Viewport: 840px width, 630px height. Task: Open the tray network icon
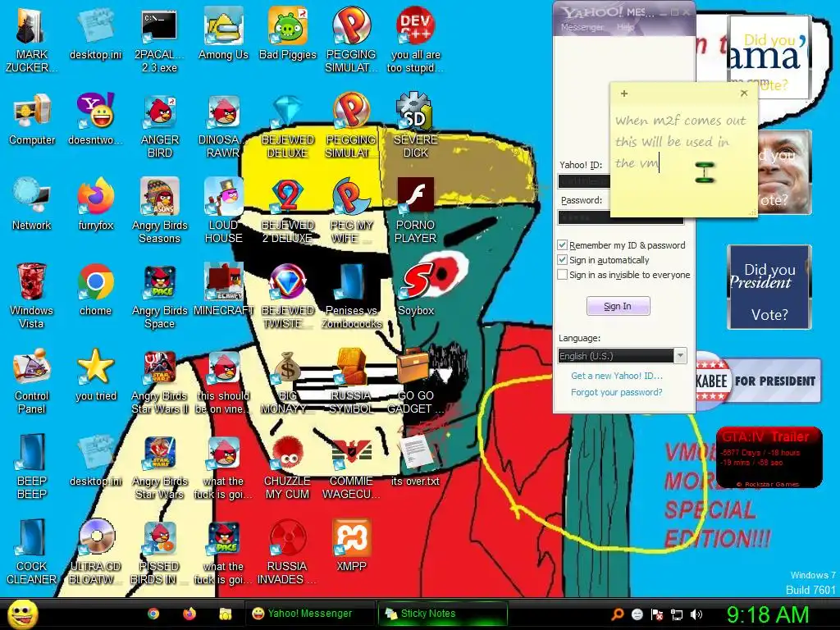677,614
